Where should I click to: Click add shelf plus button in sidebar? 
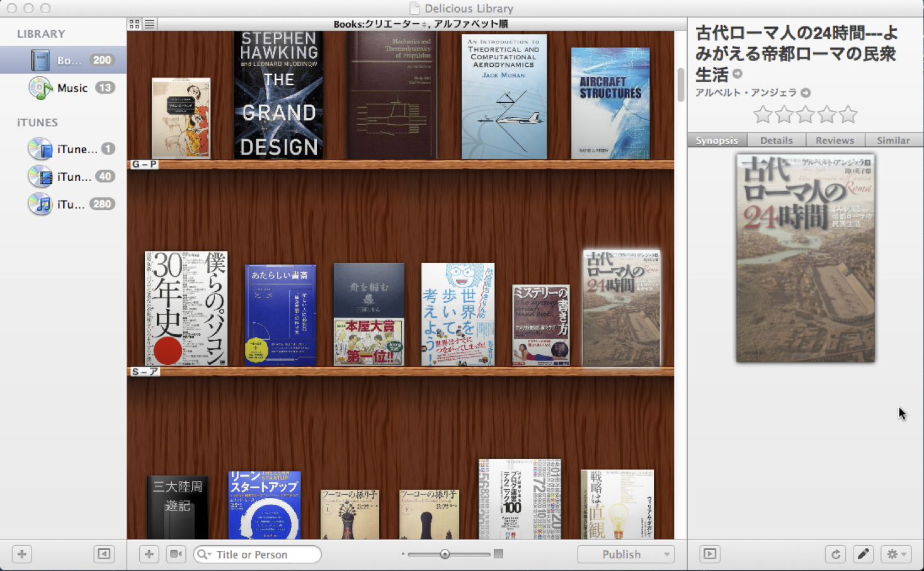coord(22,554)
